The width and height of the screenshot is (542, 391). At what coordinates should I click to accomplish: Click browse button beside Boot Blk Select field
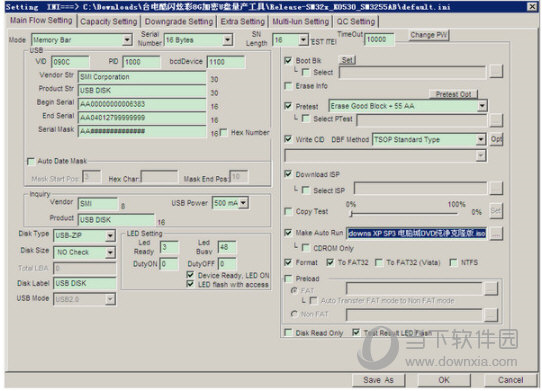(x=496, y=72)
